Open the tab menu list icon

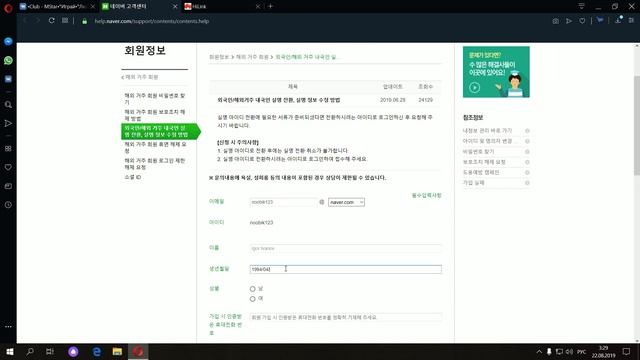pos(581,6)
